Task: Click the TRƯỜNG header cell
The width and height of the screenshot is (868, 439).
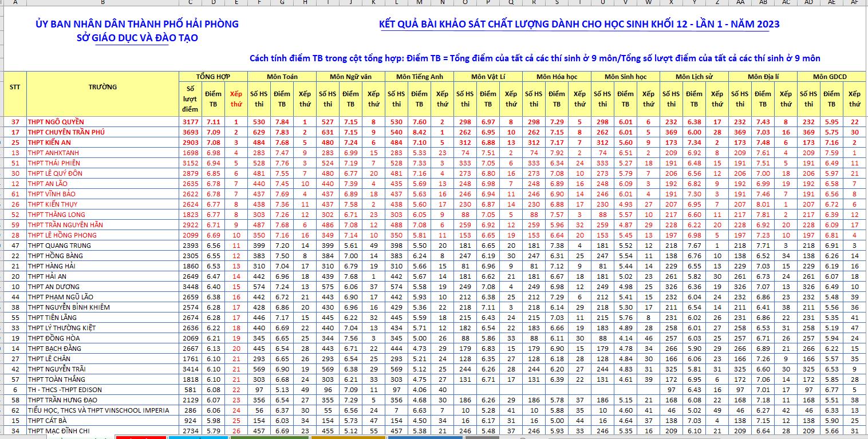Action: [102, 87]
